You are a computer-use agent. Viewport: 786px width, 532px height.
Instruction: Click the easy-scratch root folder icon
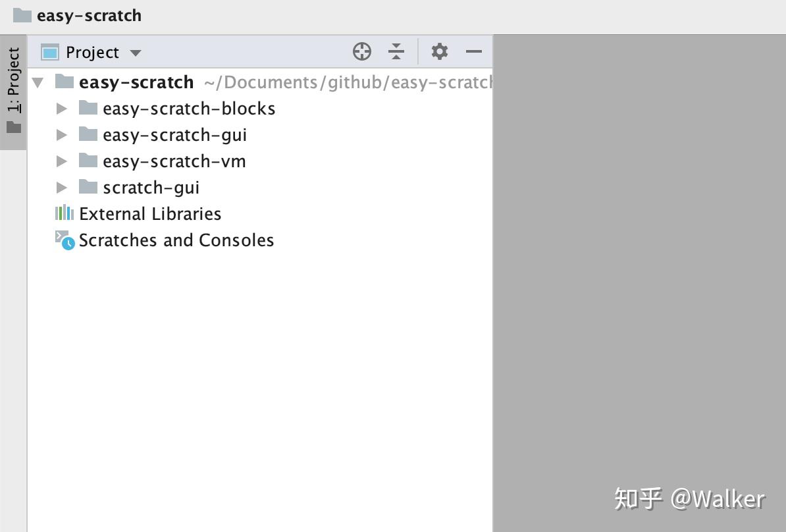coord(64,81)
